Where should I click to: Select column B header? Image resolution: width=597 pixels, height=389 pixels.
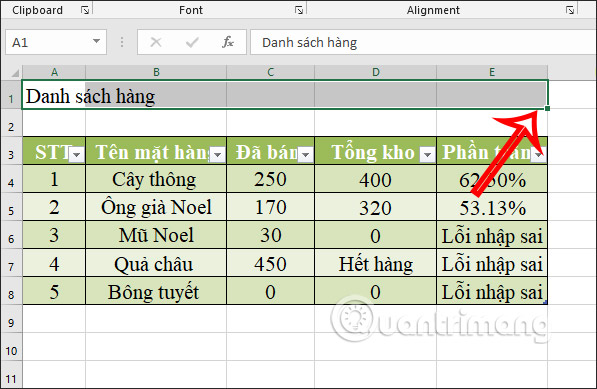point(156,72)
